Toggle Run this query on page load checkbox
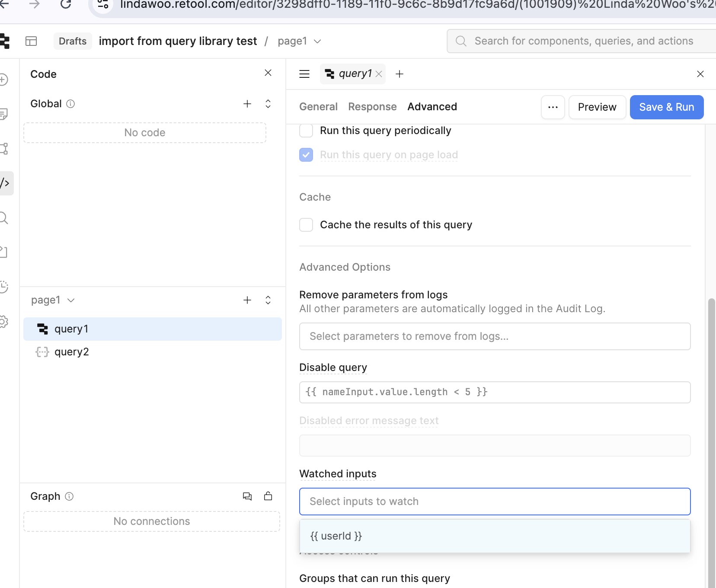Screen dimensions: 716x588 point(306,155)
